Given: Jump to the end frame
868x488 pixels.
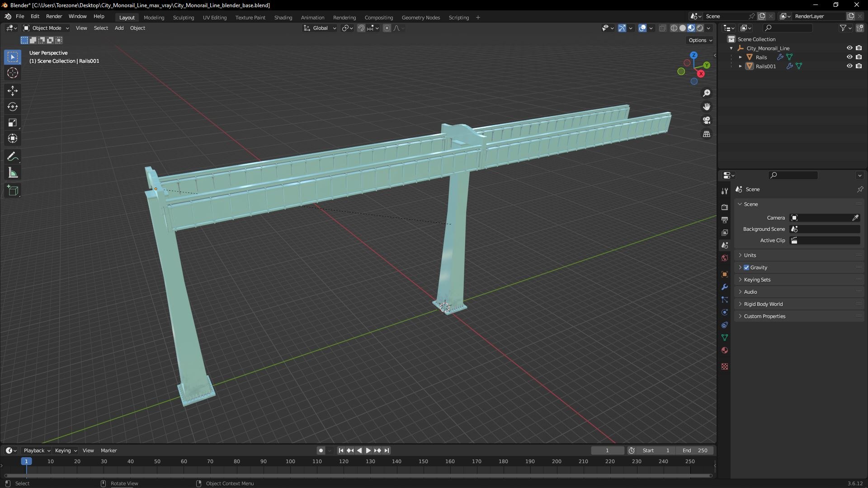Looking at the screenshot, I should point(387,450).
